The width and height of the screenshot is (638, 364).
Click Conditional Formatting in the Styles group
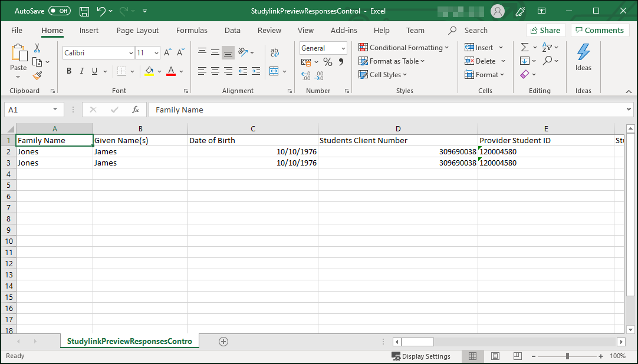[404, 47]
